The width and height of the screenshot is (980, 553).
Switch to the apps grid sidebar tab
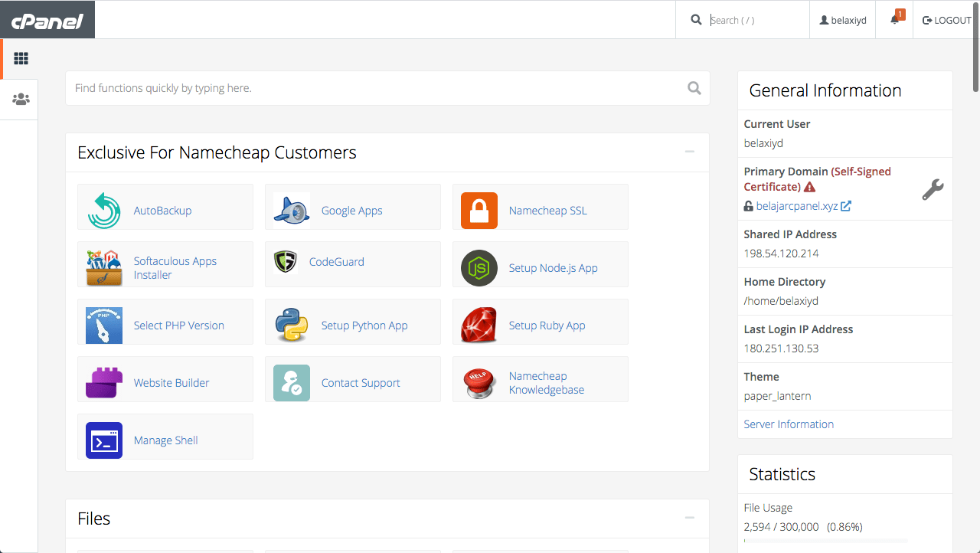pyautogui.click(x=21, y=58)
